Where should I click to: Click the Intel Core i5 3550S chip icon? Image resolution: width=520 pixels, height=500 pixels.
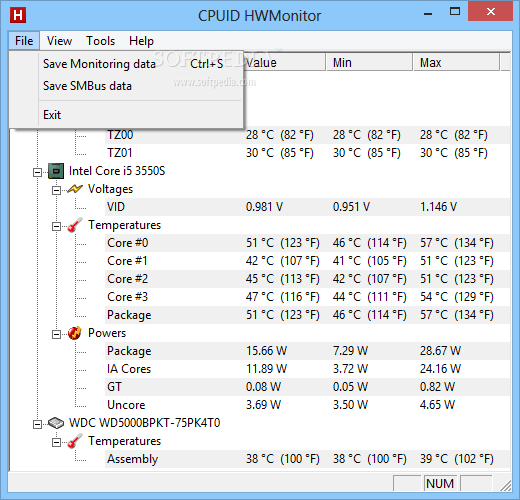pos(56,171)
